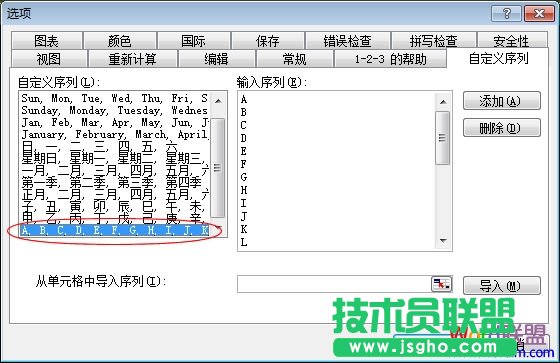Select the 日, 一, 二, 三 list entry
Viewport: 560px width, 363px height.
click(x=115, y=146)
